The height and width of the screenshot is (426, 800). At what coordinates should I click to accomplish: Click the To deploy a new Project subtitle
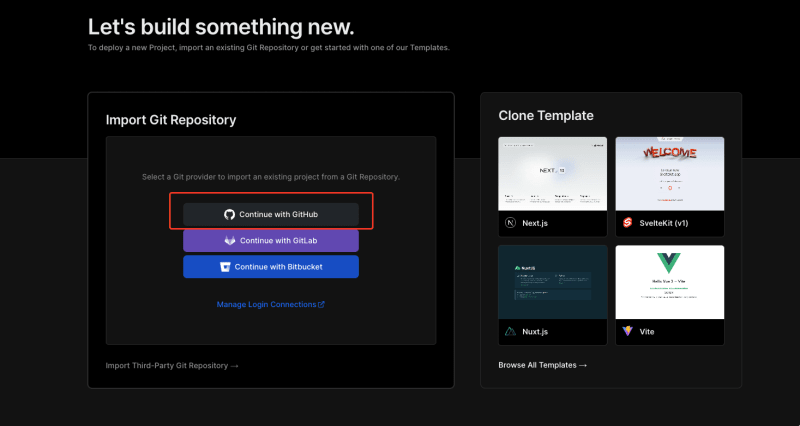click(269, 47)
